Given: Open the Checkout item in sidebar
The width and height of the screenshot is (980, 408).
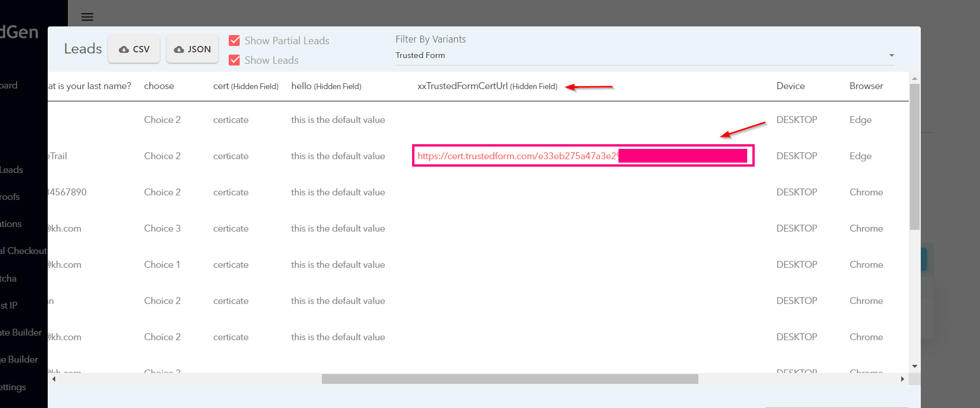Looking at the screenshot, I should 24,251.
